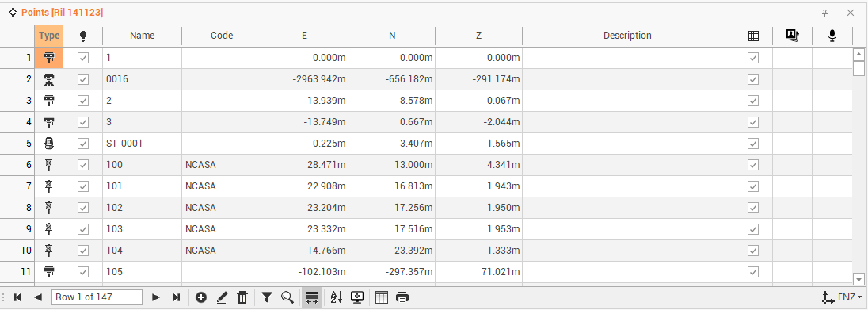Click the scrollbar down arrow
This screenshot has width=868, height=310.
(x=858, y=278)
